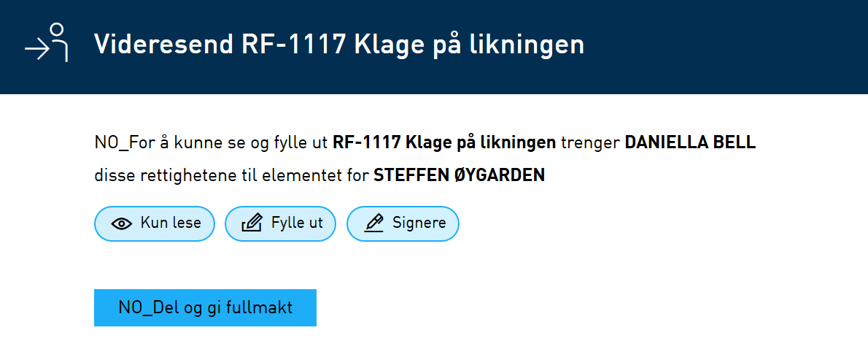This screenshot has width=868, height=360.
Task: Click the recipient name DANIELLA BELL
Action: 690,143
